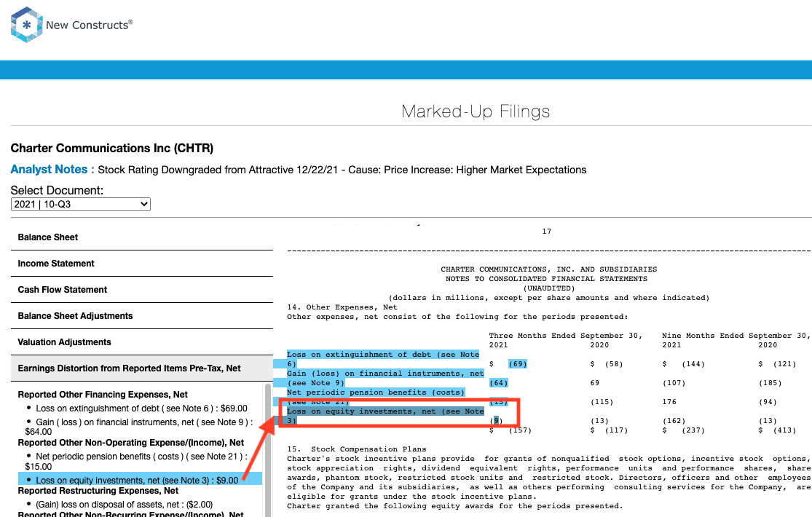This screenshot has width=812, height=517.
Task: Click Reported Restructuring Expenses, Net heading
Action: 98,491
